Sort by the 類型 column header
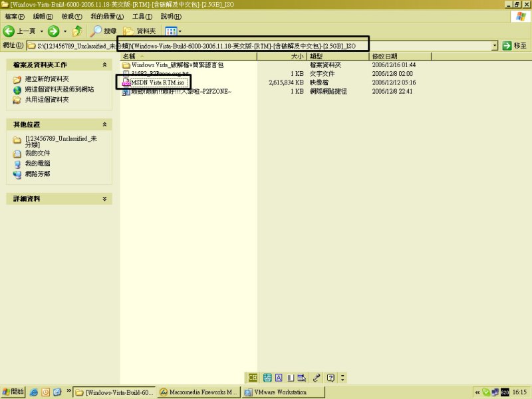 338,57
